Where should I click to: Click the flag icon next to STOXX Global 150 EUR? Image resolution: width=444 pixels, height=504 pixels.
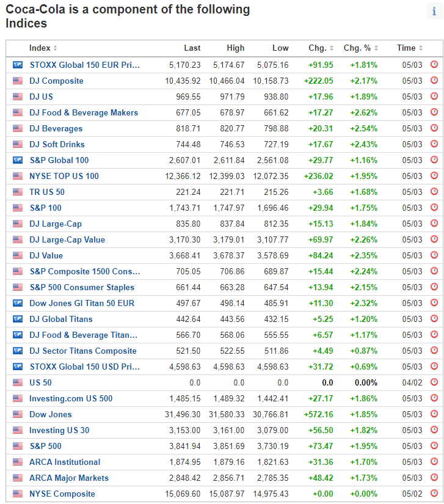point(18,65)
